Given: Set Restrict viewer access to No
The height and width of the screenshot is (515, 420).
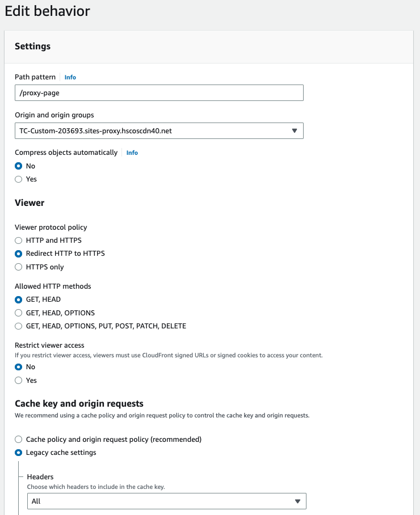Looking at the screenshot, I should [18, 366].
